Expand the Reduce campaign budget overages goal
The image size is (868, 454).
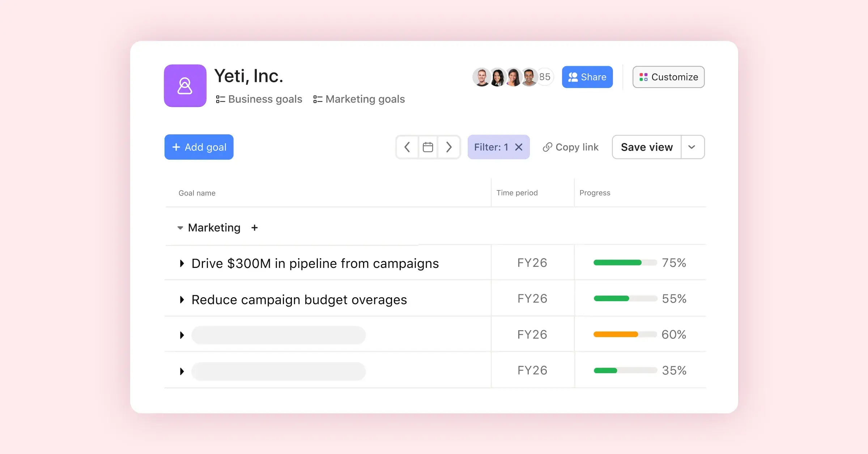click(182, 299)
